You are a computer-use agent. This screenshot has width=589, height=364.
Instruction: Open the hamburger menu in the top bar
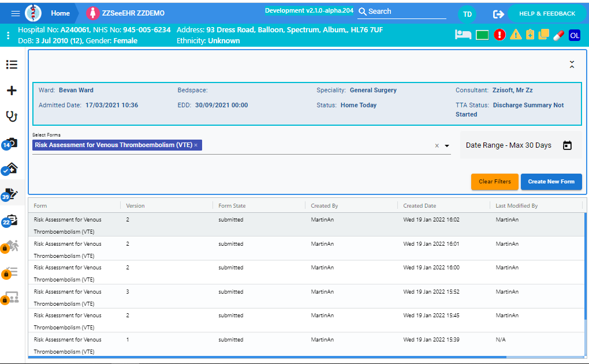pyautogui.click(x=16, y=13)
